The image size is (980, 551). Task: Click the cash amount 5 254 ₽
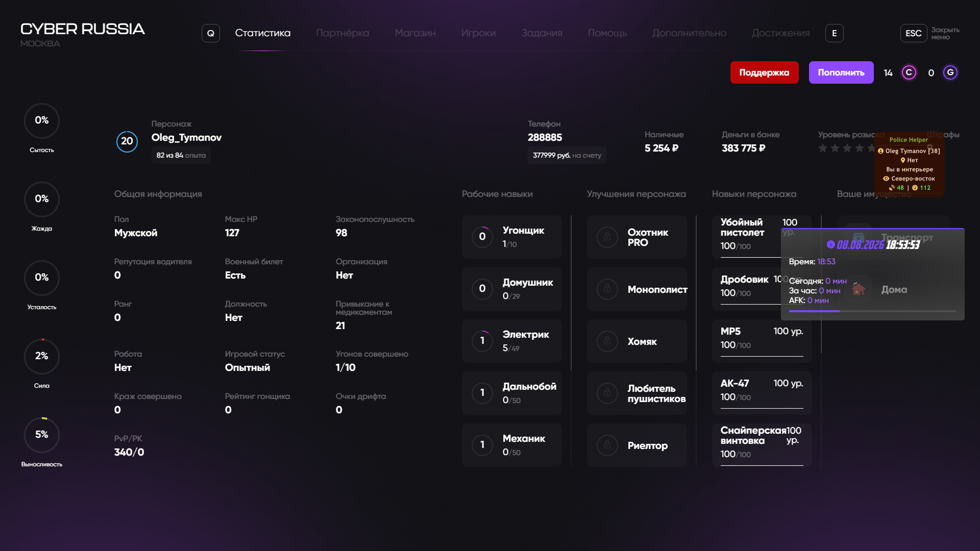pyautogui.click(x=661, y=148)
